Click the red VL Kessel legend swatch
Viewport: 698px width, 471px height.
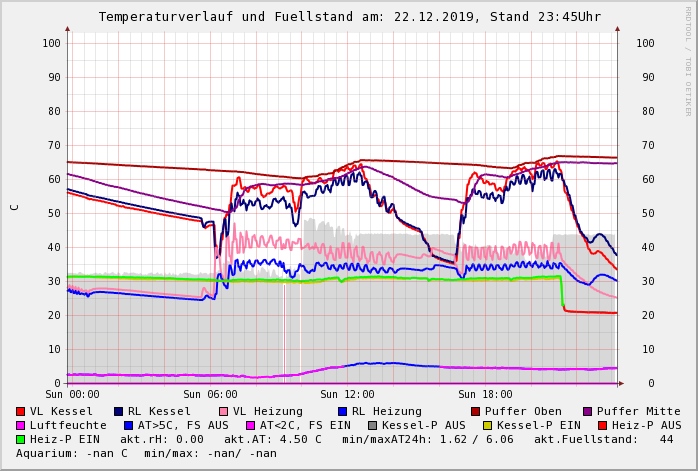21,411
